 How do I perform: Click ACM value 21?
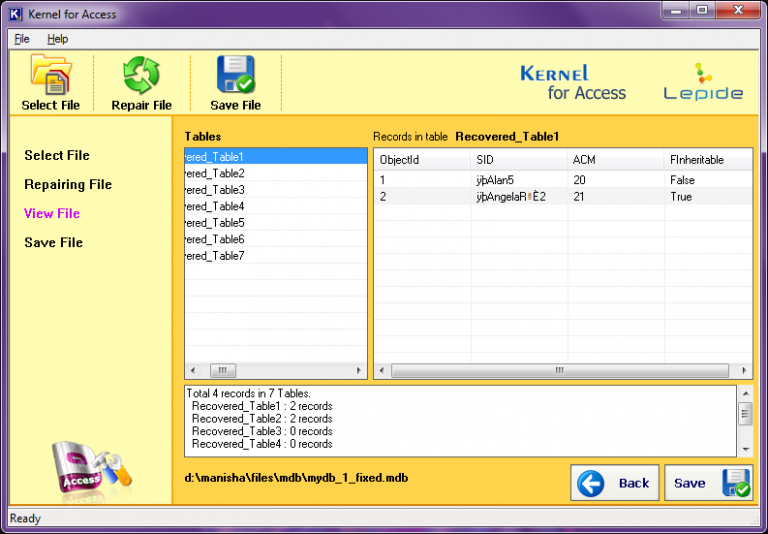coord(616,196)
